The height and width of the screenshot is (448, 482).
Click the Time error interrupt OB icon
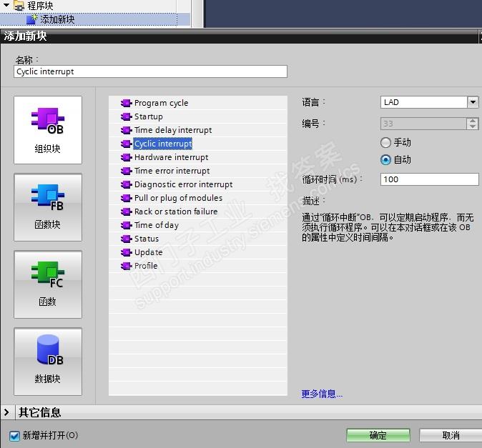[x=126, y=171]
